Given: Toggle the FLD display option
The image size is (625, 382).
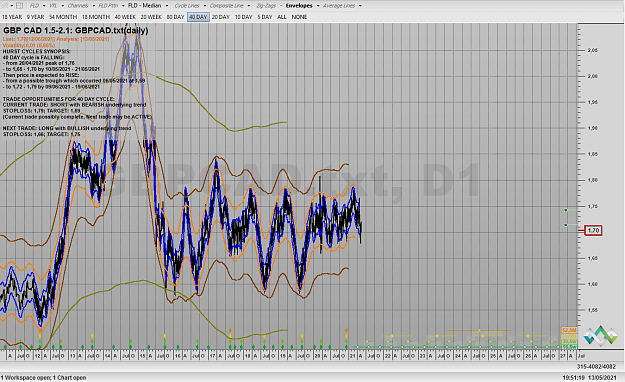Looking at the screenshot, I should (35, 6).
